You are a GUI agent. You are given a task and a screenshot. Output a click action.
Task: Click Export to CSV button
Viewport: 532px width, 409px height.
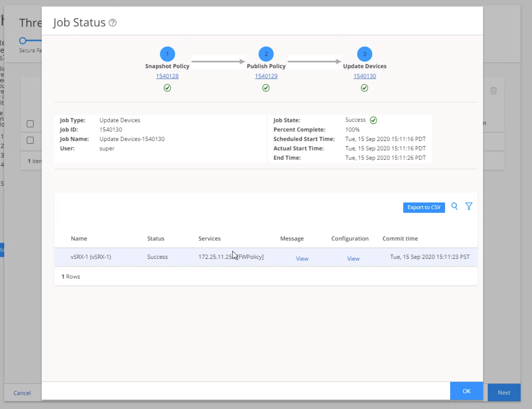tap(424, 207)
